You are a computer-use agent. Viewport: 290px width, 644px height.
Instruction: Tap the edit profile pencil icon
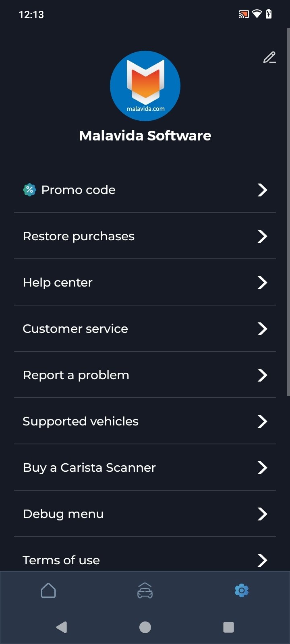coord(269,58)
